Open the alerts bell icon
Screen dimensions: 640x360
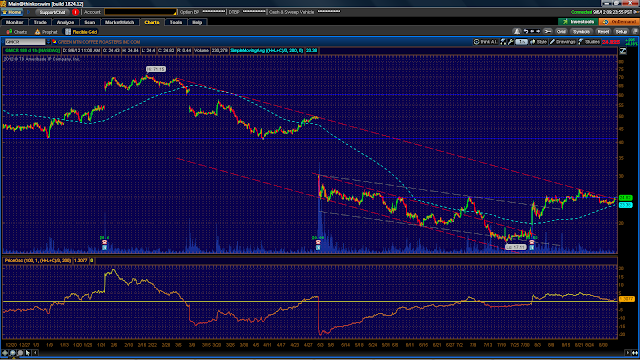coord(517,31)
